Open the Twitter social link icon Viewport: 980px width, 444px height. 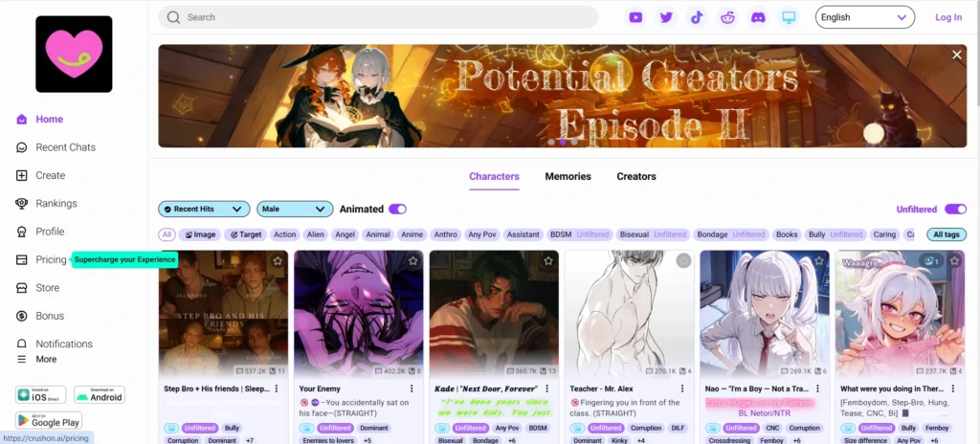pyautogui.click(x=666, y=17)
